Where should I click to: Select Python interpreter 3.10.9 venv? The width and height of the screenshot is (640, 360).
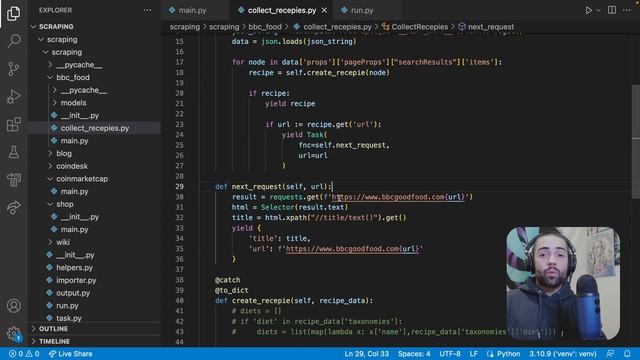[562, 354]
